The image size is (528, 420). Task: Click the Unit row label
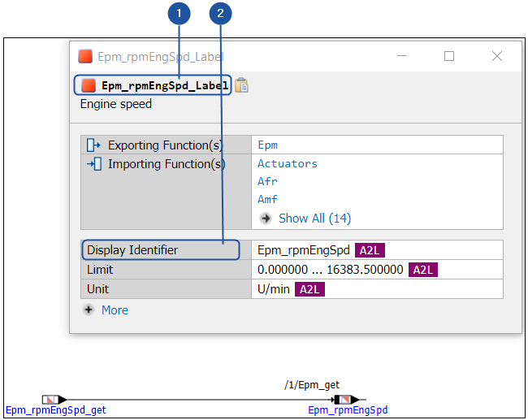[x=97, y=289]
